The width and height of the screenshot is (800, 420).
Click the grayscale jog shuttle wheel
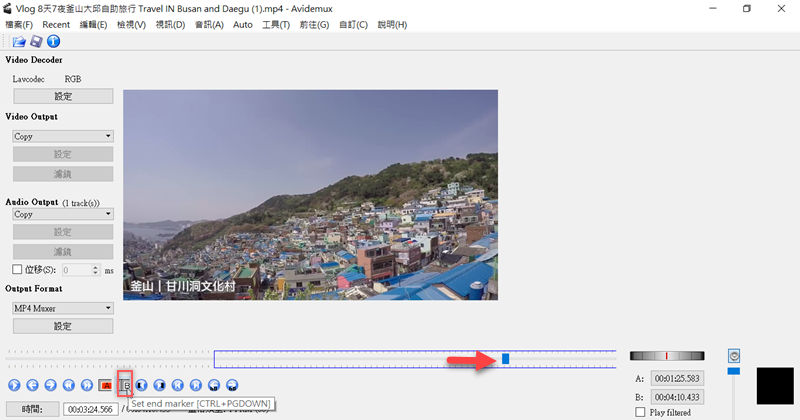(x=666, y=356)
